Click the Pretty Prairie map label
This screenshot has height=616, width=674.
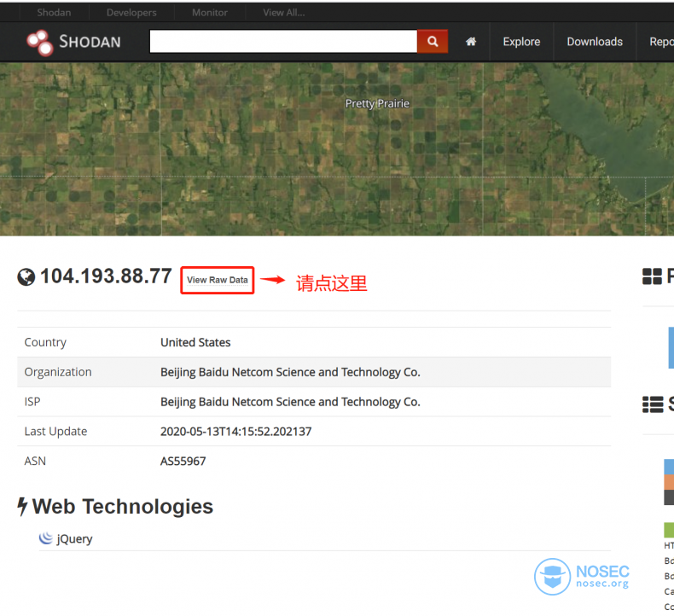click(377, 103)
